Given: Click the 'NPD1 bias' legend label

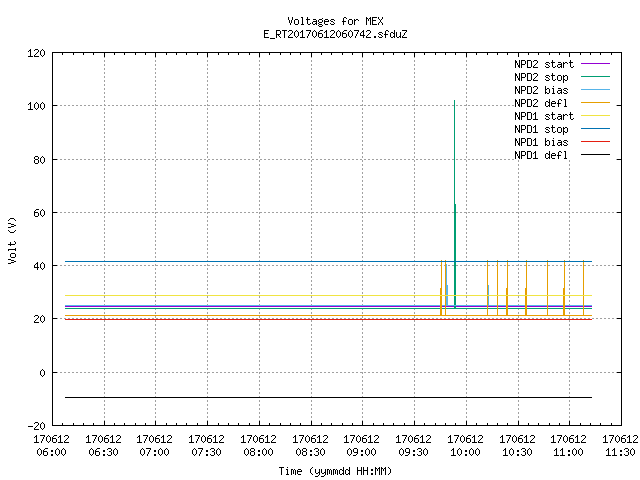Looking at the screenshot, I should 541,142.
